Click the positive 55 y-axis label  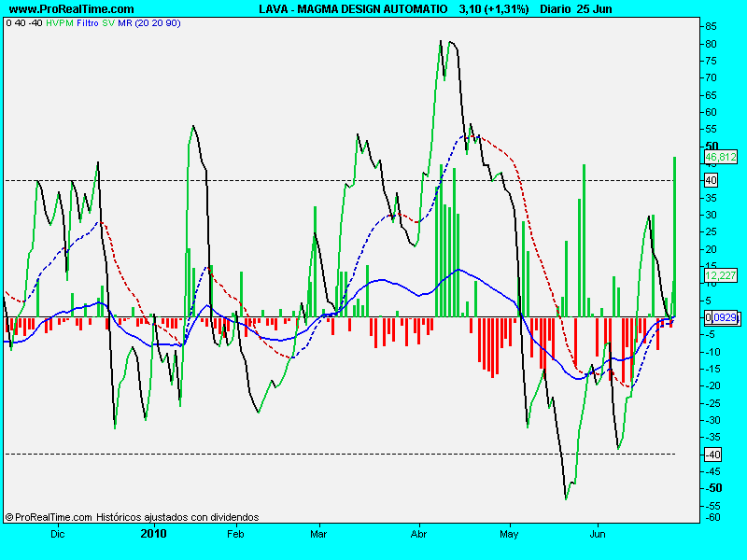pos(711,129)
